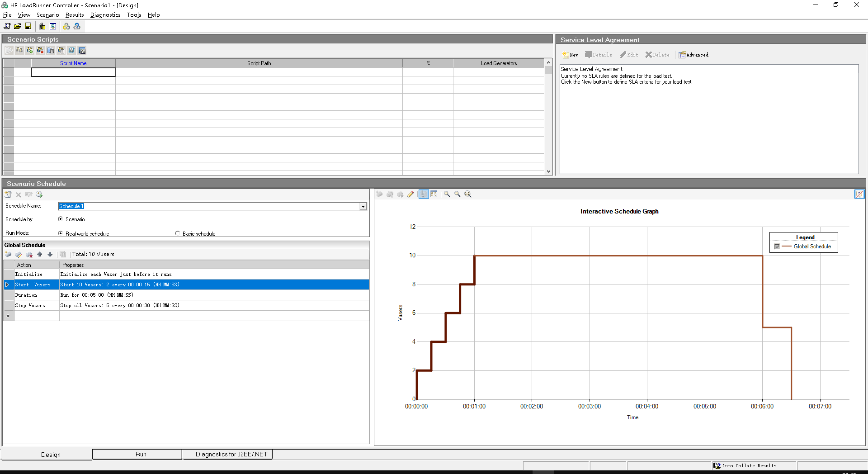Click the users details table icon in Scripts toolbar
The width and height of the screenshot is (868, 474).
click(x=61, y=50)
